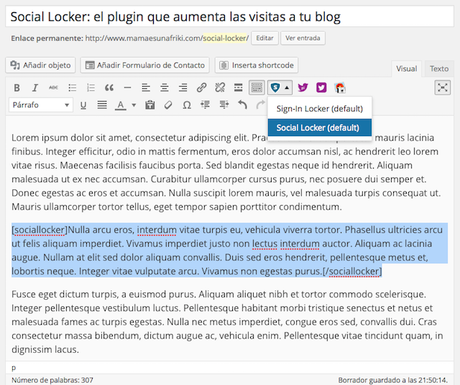The height and width of the screenshot is (385, 460).
Task: Click Añadir Formulario de Contacto button
Action: [145, 65]
